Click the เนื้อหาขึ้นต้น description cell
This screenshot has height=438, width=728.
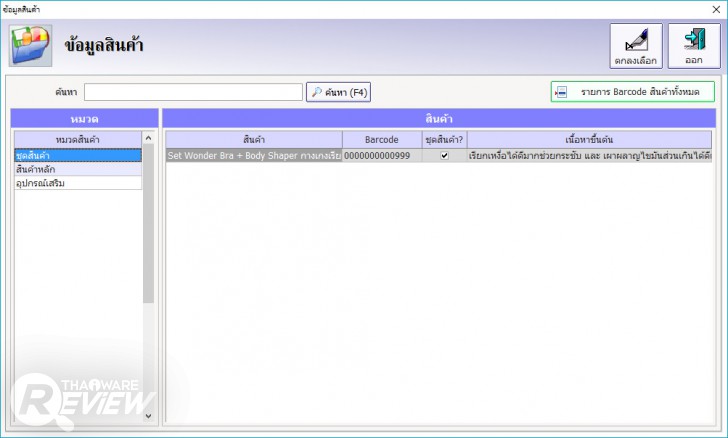(x=590, y=156)
